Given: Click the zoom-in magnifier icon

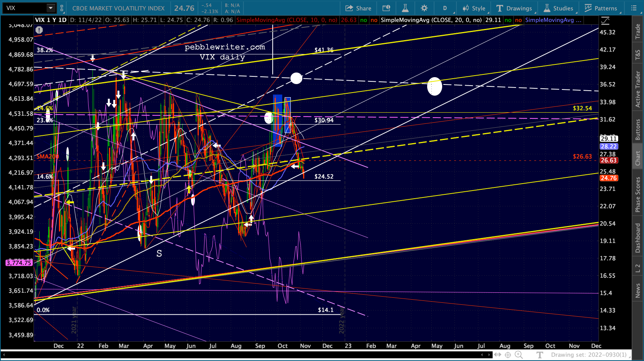Looking at the screenshot, I should point(519,355).
